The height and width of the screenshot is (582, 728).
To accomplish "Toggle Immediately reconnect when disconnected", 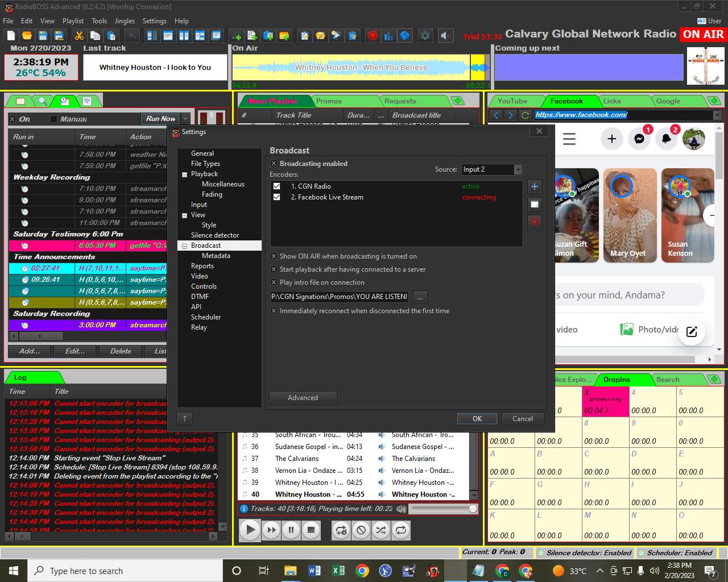I will click(x=274, y=311).
